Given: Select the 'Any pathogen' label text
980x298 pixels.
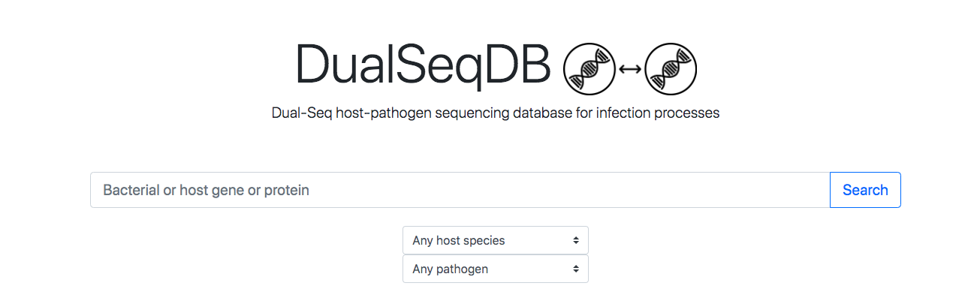Looking at the screenshot, I should [x=451, y=269].
